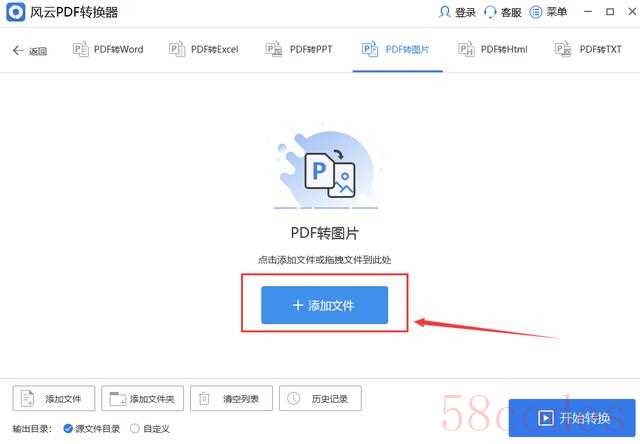Screen dimensions: 640x444
Task: Open the 菜单 list icon
Action: coord(536,12)
